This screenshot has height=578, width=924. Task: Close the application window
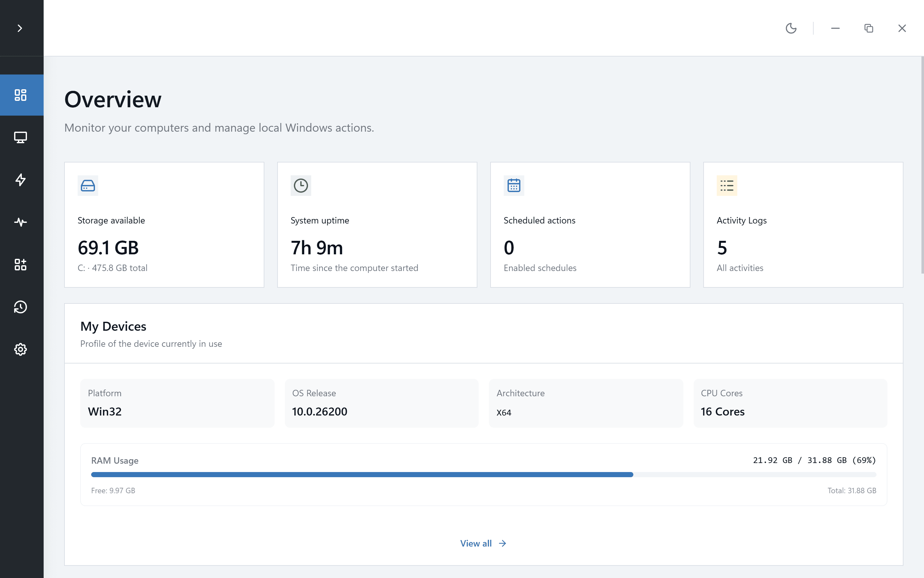point(902,28)
